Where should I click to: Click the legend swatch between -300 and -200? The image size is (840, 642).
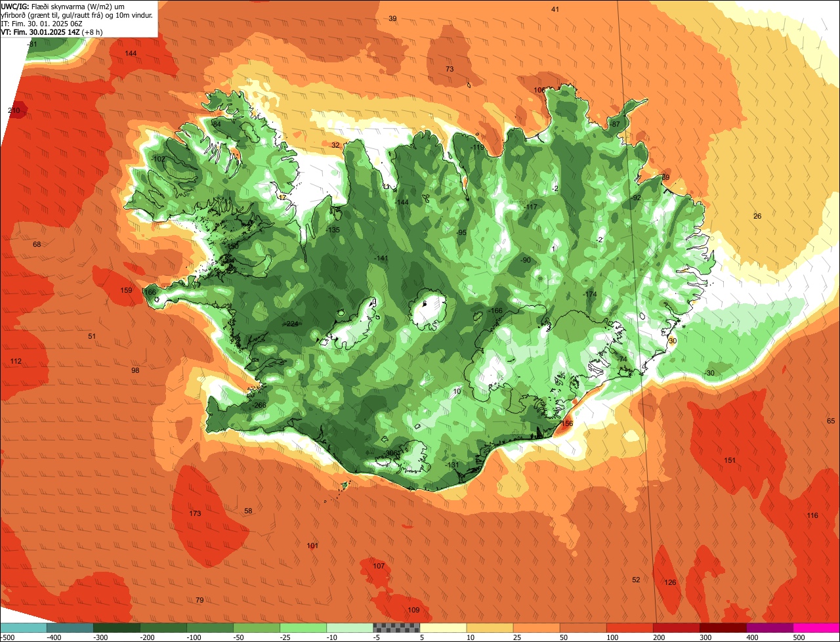(117, 628)
